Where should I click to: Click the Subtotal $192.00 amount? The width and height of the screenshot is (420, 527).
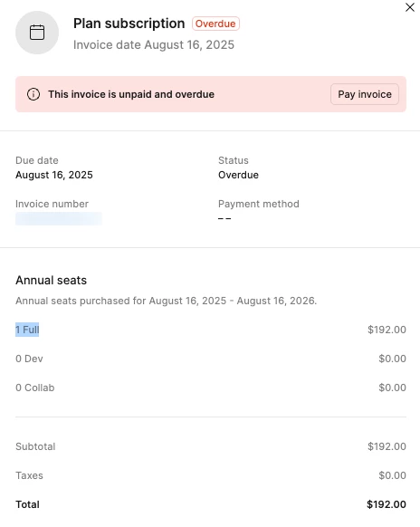(x=387, y=446)
